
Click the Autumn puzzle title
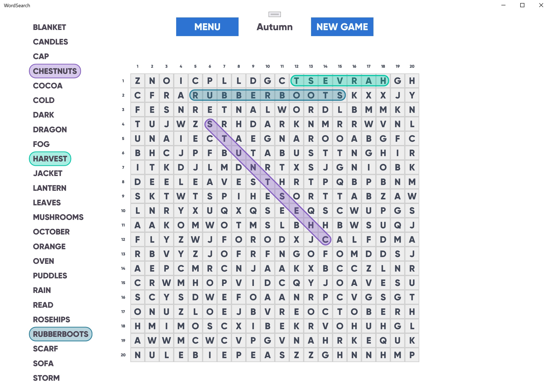(x=274, y=27)
